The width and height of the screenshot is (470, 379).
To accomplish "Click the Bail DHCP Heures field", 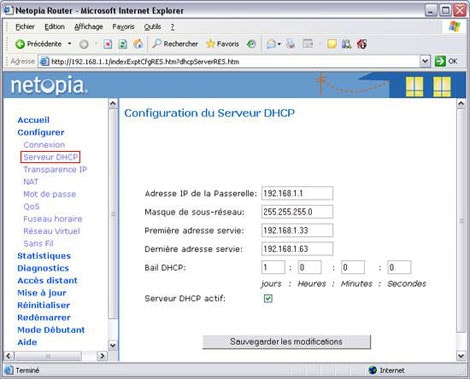I will [x=310, y=267].
